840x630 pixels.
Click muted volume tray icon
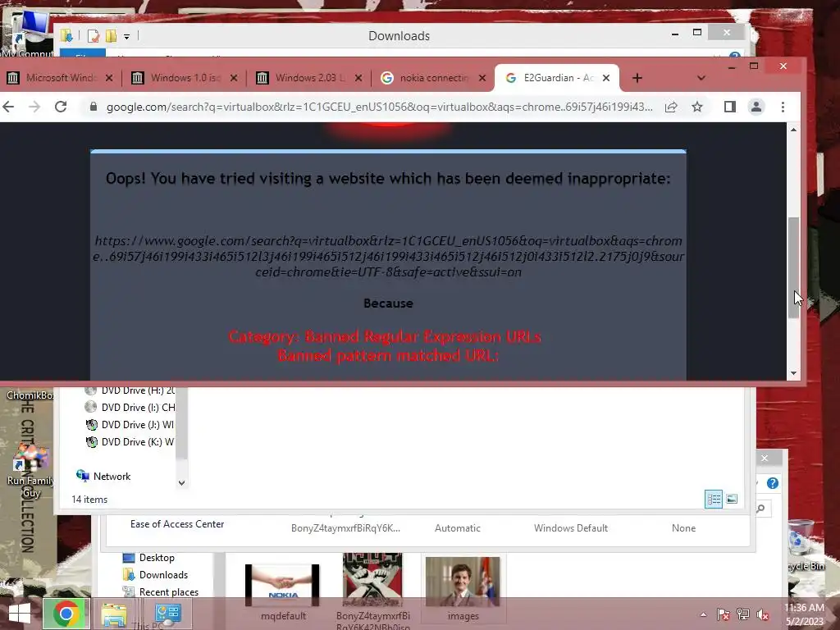763,614
